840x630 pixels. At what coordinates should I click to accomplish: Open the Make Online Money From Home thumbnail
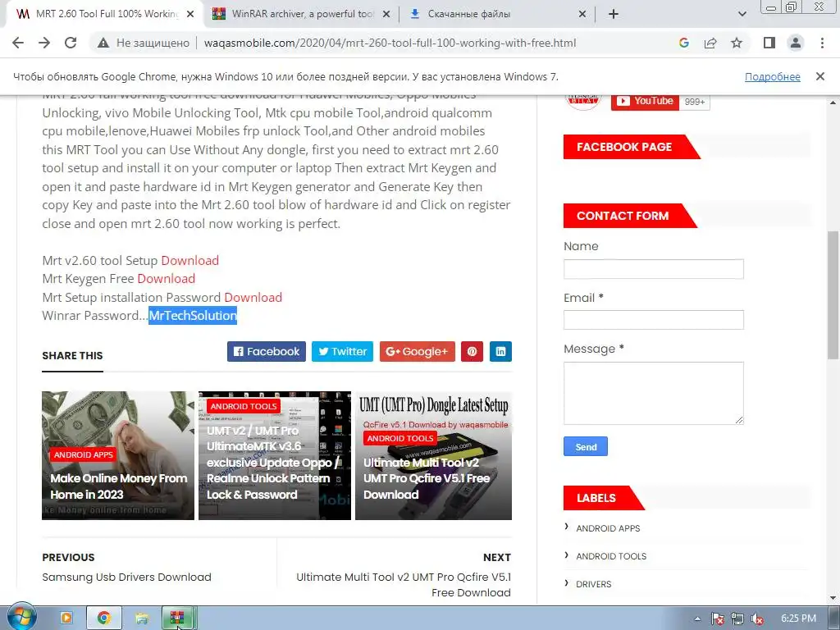(x=118, y=455)
